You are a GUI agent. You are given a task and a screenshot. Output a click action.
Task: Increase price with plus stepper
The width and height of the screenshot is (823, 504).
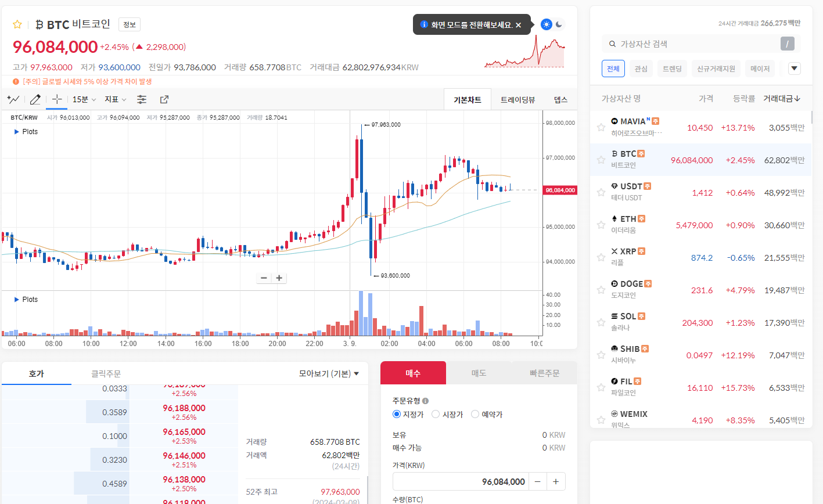(556, 481)
